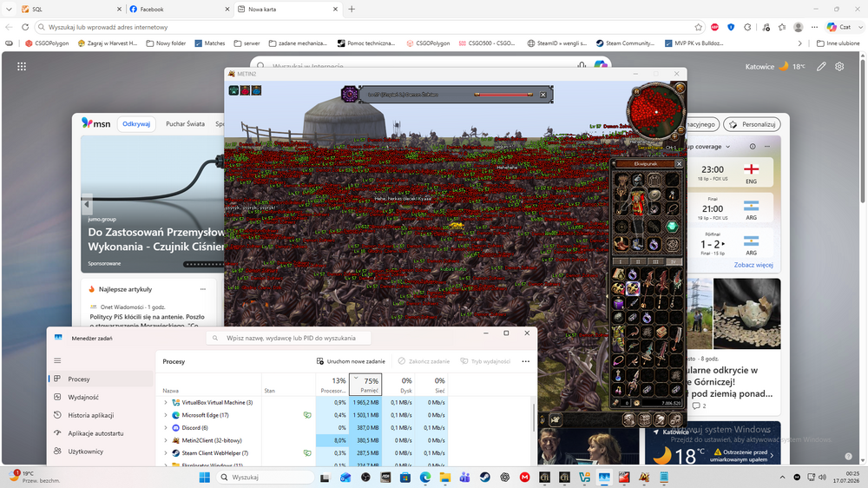The image size is (868, 488).
Task: Sort processes by Pamięć column
Action: pos(365,385)
